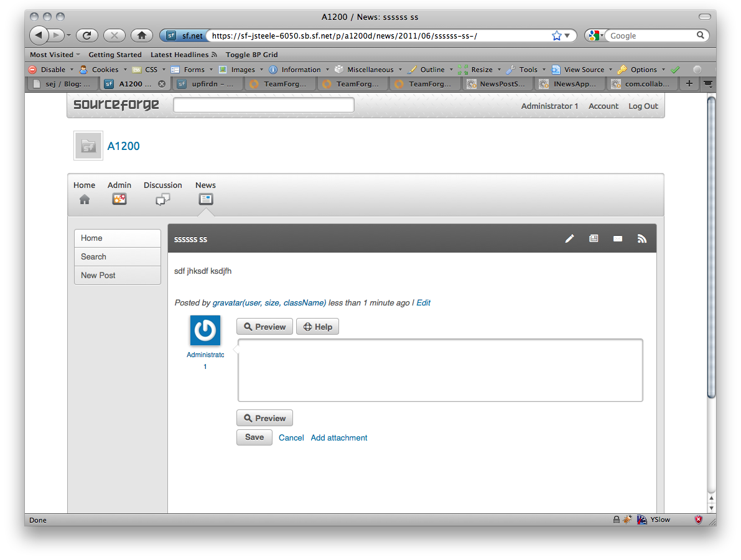741x560 pixels.
Task: Open the Admin tool icon
Action: point(119,199)
